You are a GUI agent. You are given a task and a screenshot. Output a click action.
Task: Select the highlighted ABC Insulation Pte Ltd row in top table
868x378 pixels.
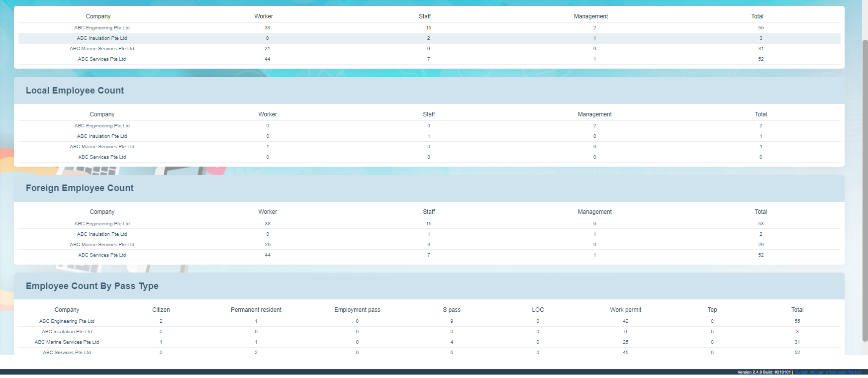[x=101, y=38]
